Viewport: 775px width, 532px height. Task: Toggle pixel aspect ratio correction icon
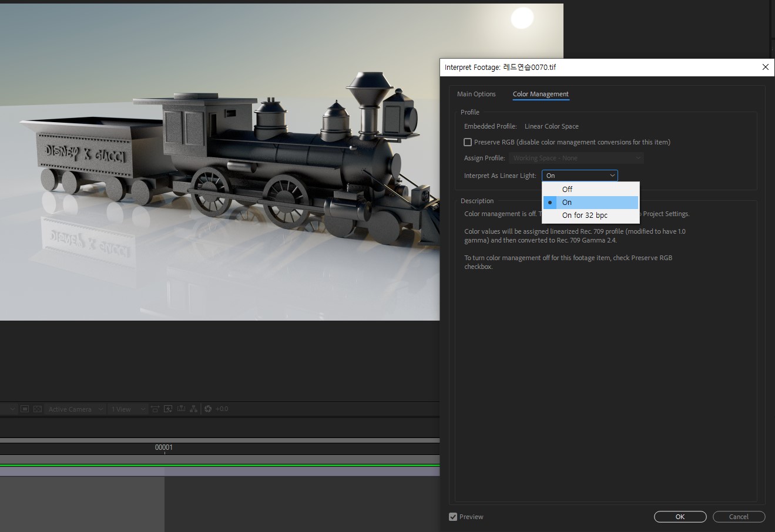click(x=155, y=409)
